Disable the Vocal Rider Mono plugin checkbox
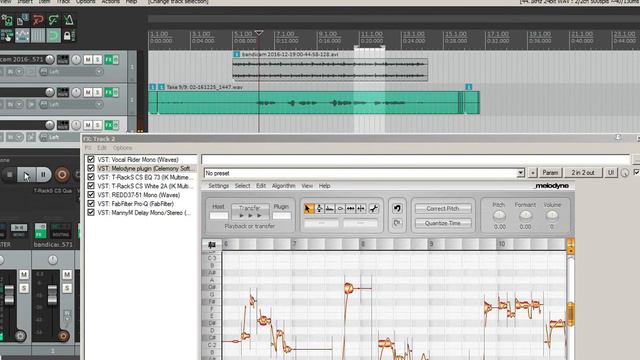Screen dimensions: 640x360 coord(91,160)
